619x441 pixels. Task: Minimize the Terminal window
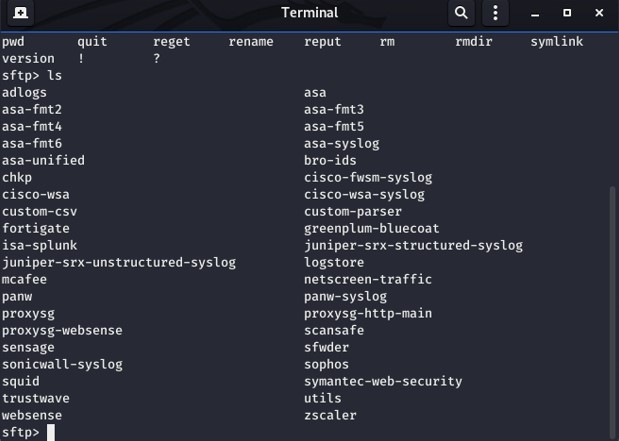(535, 13)
